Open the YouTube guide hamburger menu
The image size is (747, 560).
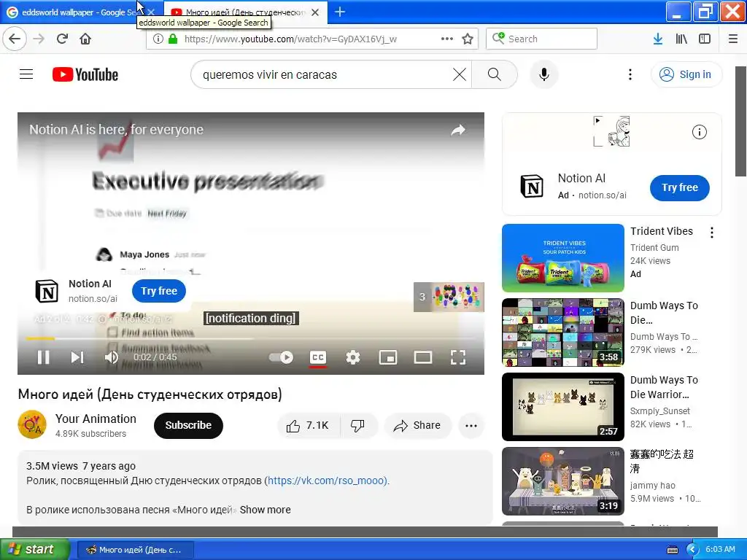pyautogui.click(x=26, y=74)
